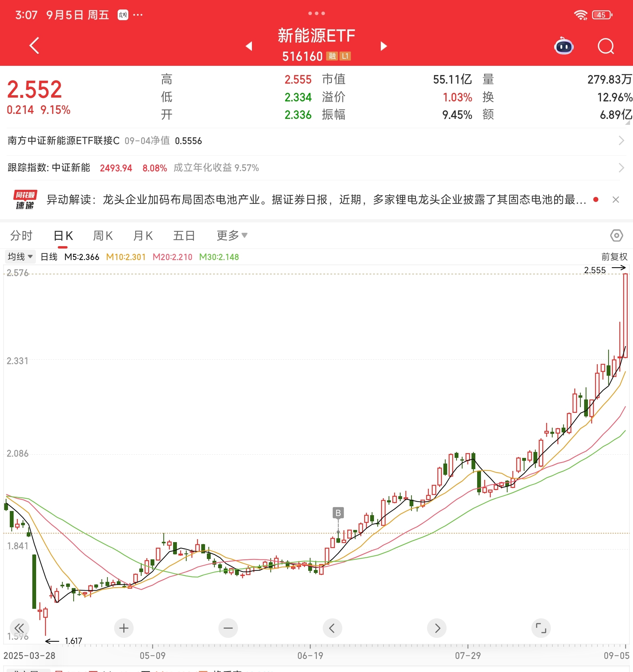This screenshot has height=672, width=633.
Task: Select the 日K tab
Action: pos(63,235)
